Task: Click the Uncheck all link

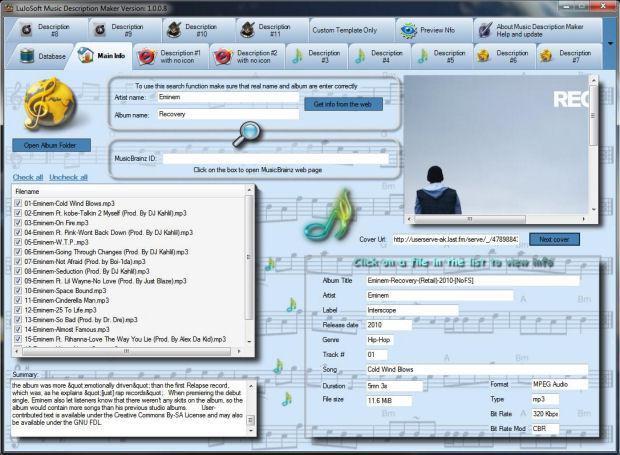Action: (x=68, y=177)
